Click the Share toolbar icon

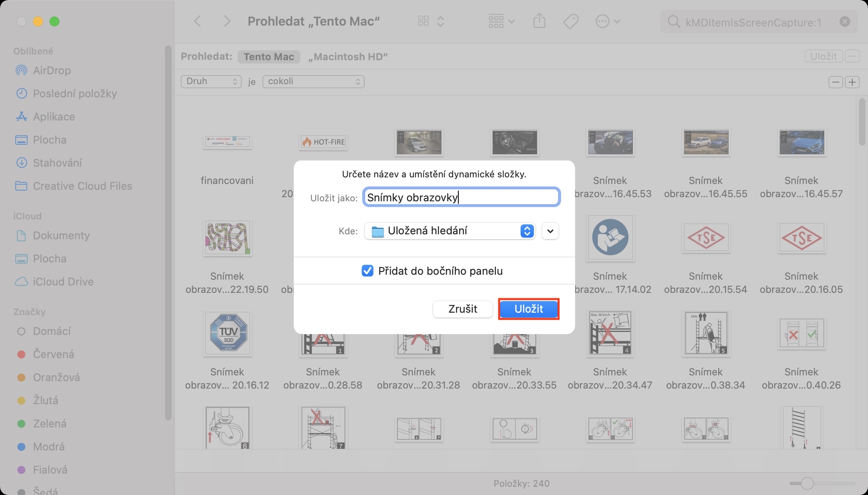(539, 21)
